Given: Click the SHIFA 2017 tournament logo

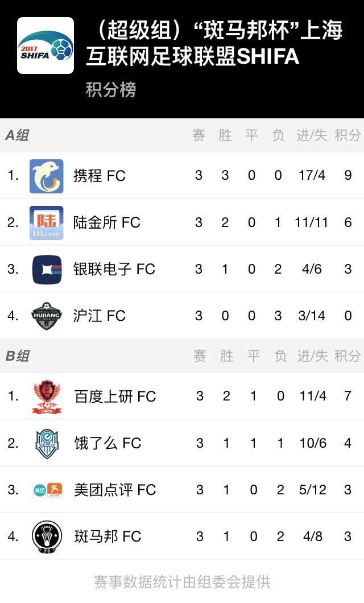Looking at the screenshot, I should click(45, 47).
